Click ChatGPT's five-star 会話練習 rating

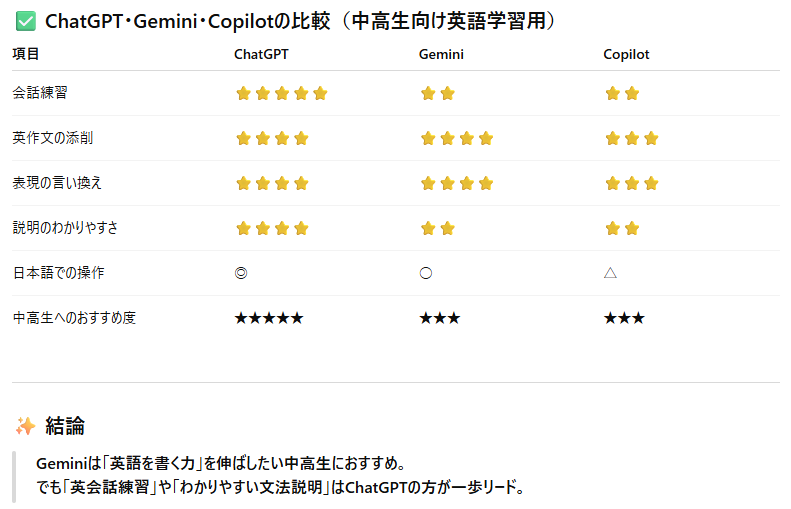click(x=281, y=94)
